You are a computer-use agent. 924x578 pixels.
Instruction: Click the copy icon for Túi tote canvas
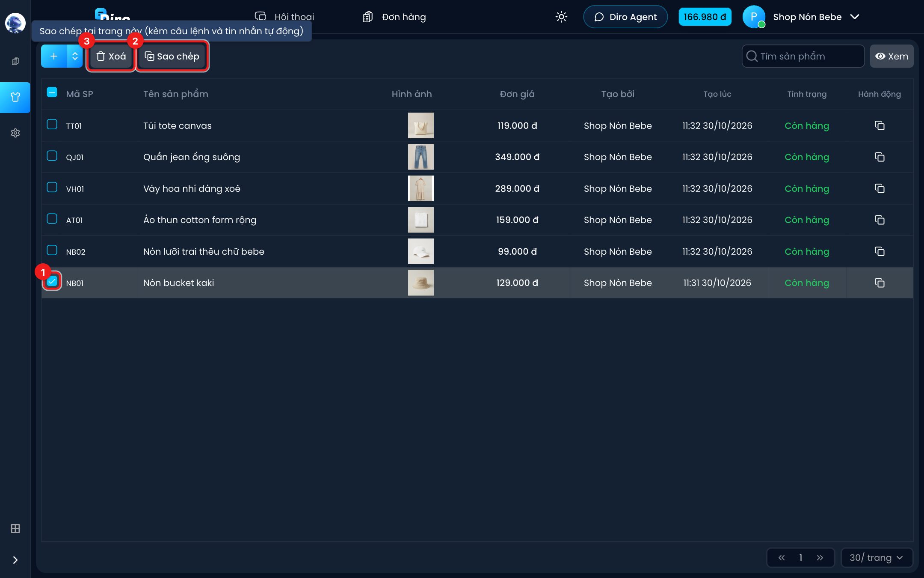coord(880,125)
